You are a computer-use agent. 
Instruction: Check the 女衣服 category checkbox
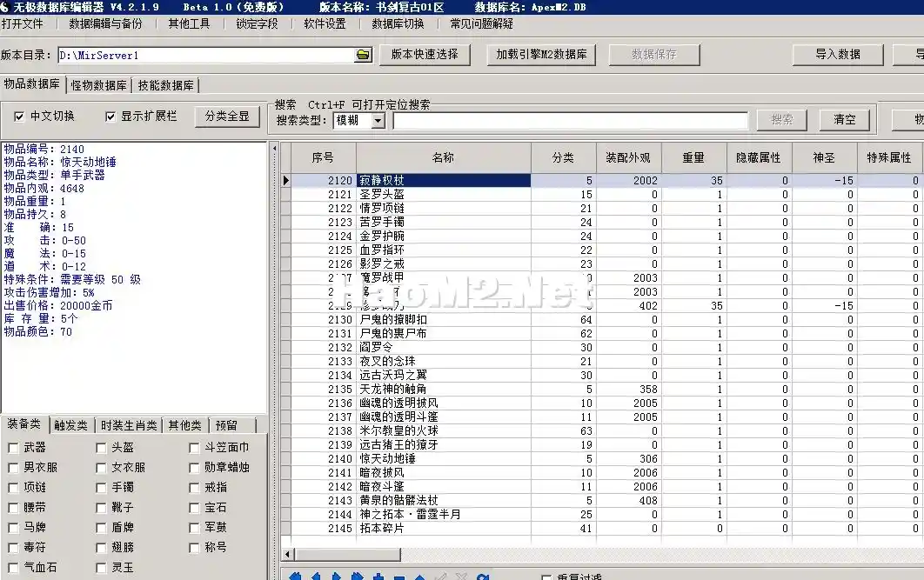[x=101, y=468]
